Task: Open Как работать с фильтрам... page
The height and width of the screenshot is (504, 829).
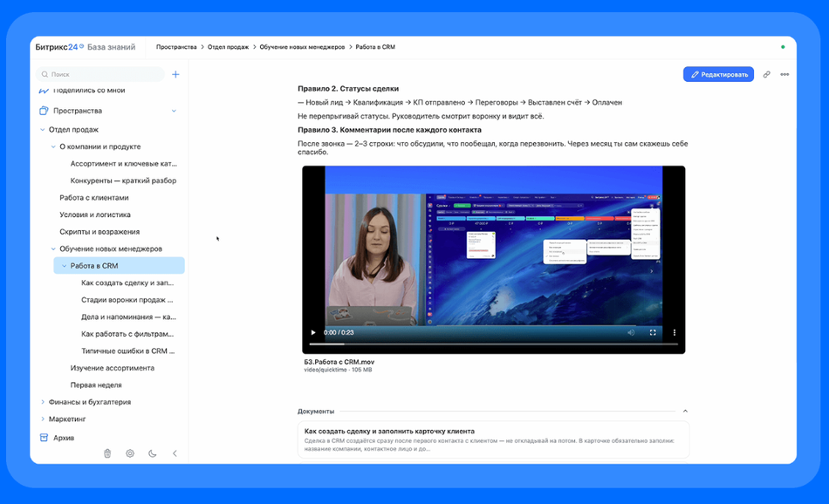Action: click(x=127, y=334)
